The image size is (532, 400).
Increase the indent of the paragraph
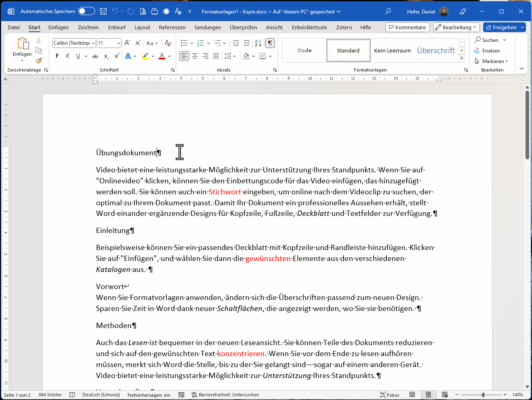click(246, 43)
